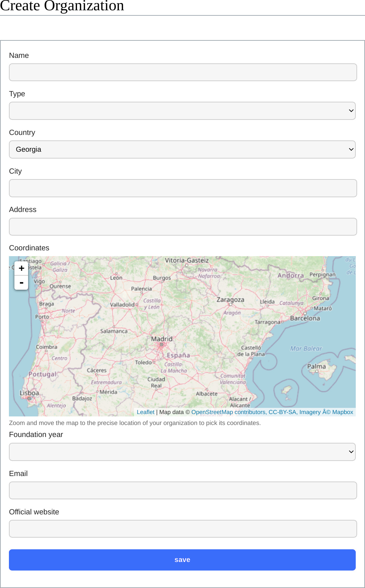The height and width of the screenshot is (588, 365).
Task: Open the Type dropdown
Action: coord(182,111)
